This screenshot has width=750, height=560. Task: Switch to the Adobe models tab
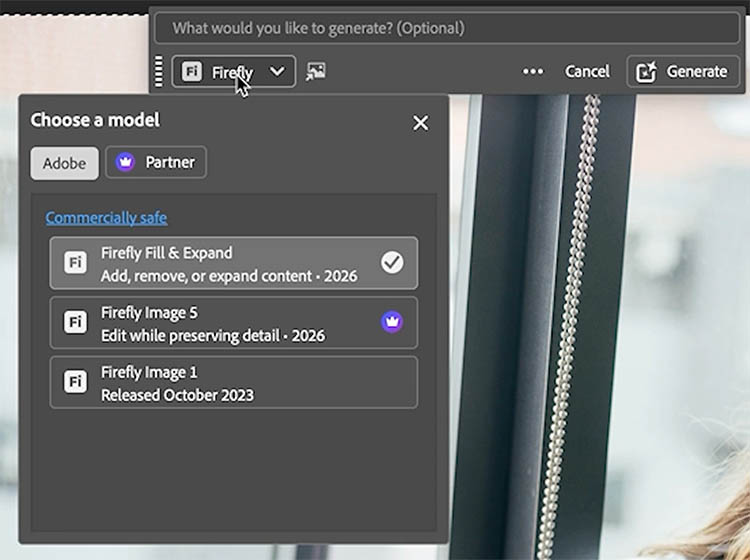[65, 163]
